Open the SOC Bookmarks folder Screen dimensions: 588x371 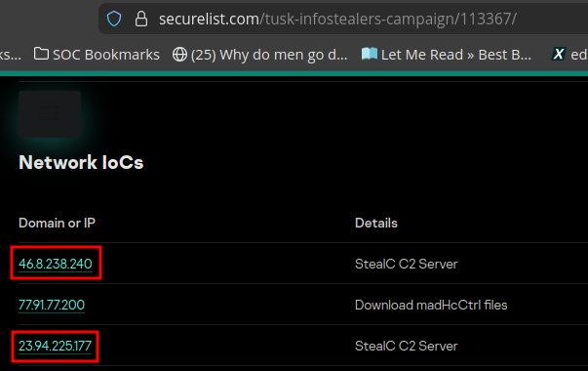[x=97, y=55]
